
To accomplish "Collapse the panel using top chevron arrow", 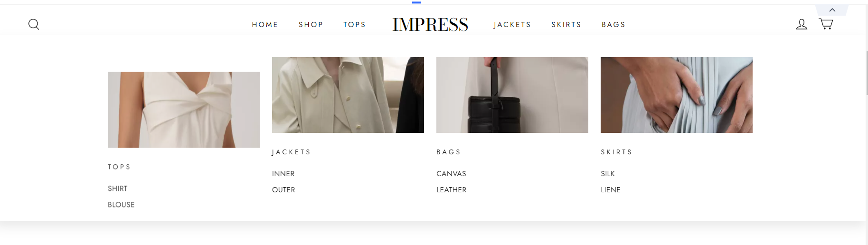I will click(x=832, y=10).
